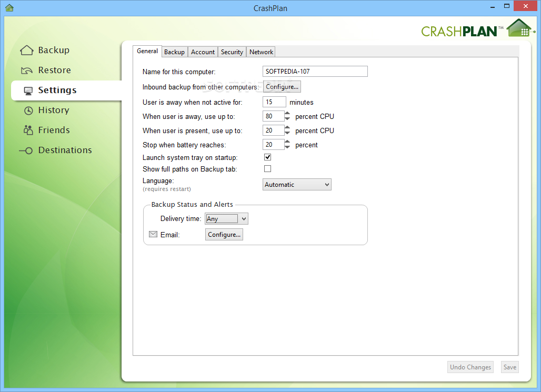Image resolution: width=541 pixels, height=392 pixels.
Task: Click the Backup house icon in the sidebar
Action: 26,51
